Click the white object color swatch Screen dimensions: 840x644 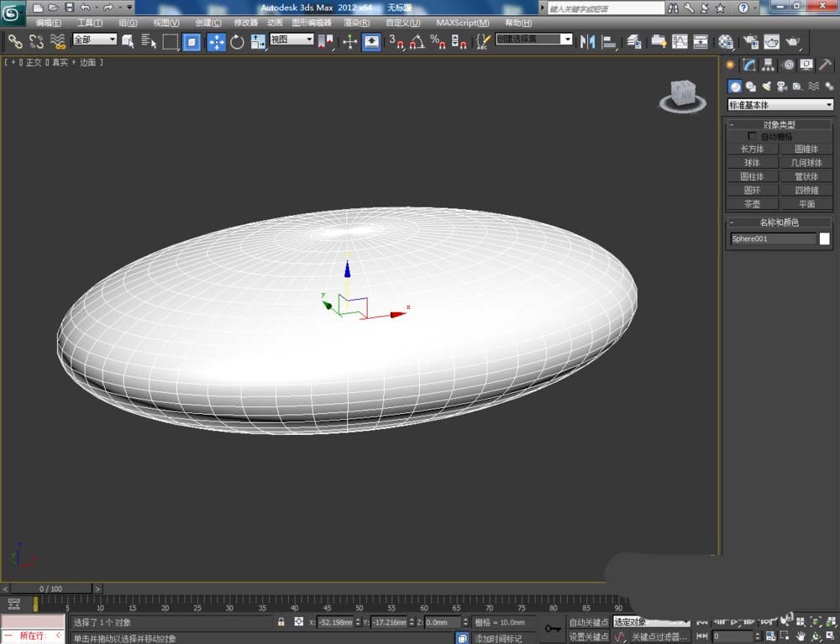[824, 238]
